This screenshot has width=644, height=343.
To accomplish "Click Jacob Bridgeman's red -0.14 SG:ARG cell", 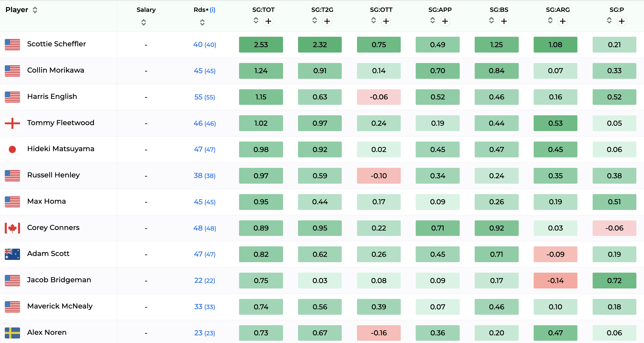I will pyautogui.click(x=555, y=281).
